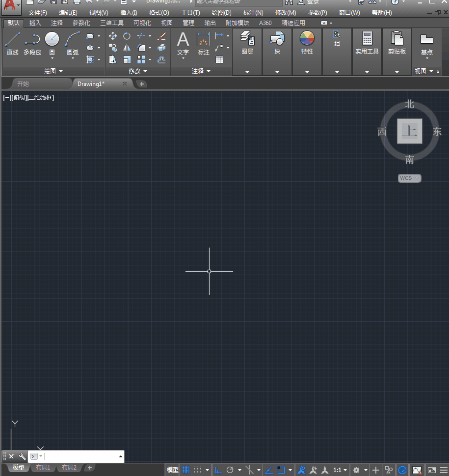Toggle object snap tracking in status bar
Screen dimensions: 449x476
[268, 470]
